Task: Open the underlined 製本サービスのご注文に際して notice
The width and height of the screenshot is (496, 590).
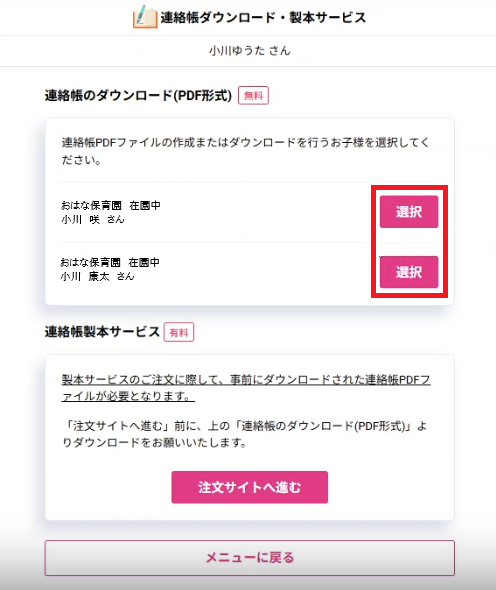Action: 246,388
